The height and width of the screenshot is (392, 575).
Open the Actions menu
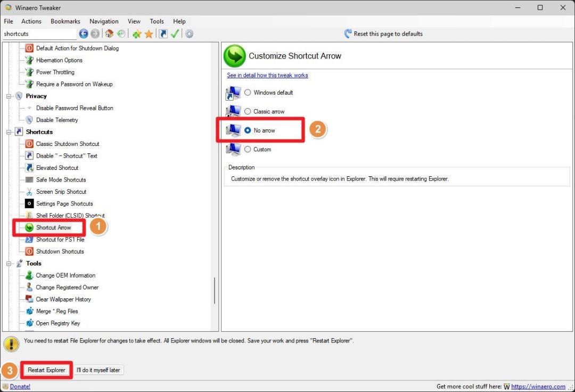(31, 21)
